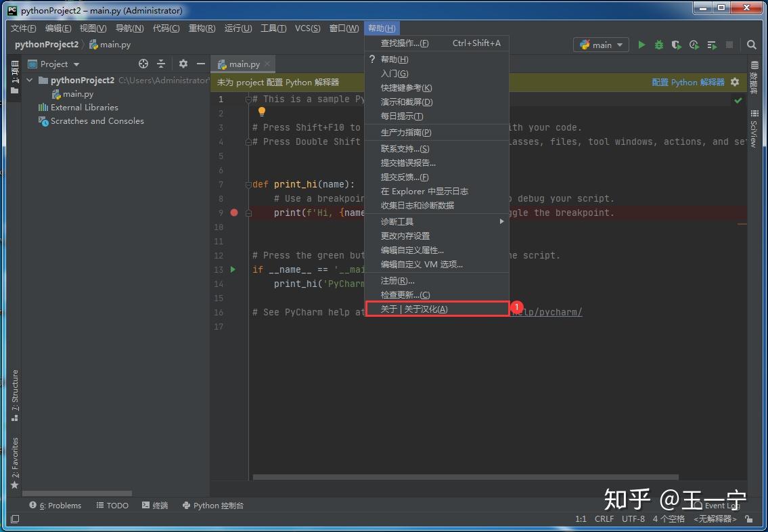The height and width of the screenshot is (532, 768).
Task: Open the VCS(S) menu
Action: (308, 28)
